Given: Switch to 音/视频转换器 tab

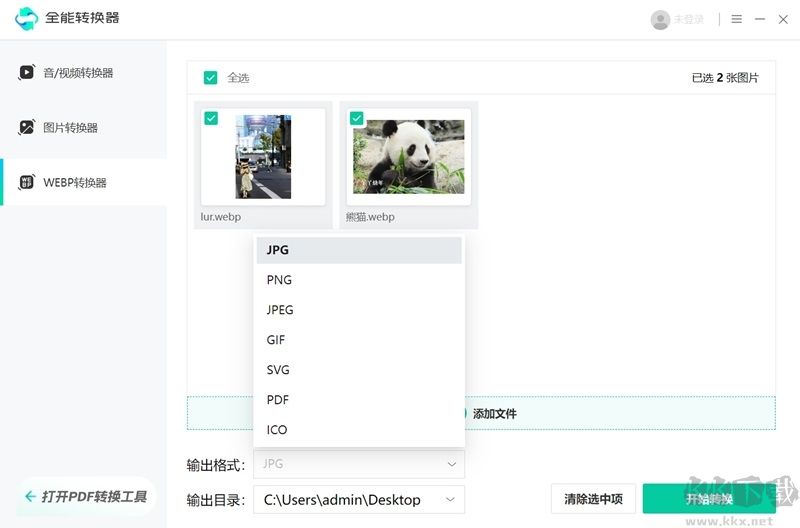Looking at the screenshot, I should click(x=83, y=72).
